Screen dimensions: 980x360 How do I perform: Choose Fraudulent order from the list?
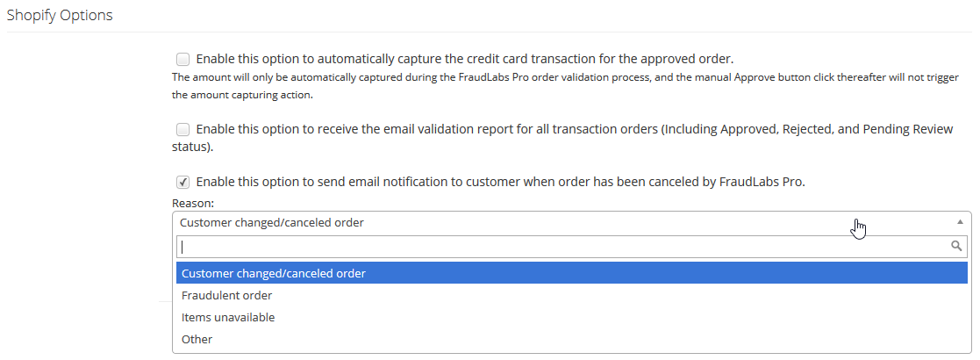pos(572,295)
